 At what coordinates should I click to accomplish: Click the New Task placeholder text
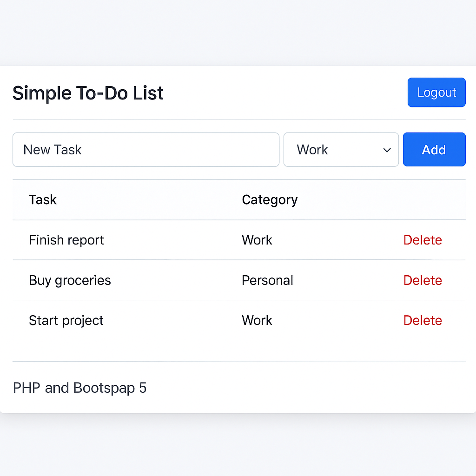pyautogui.click(x=52, y=150)
